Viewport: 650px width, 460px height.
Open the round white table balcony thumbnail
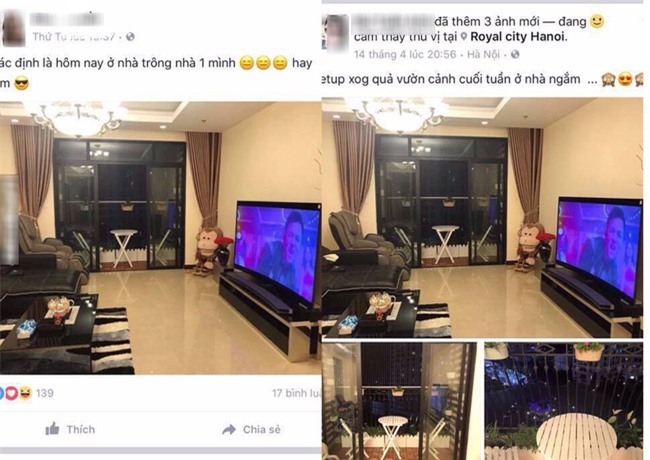(x=563, y=401)
